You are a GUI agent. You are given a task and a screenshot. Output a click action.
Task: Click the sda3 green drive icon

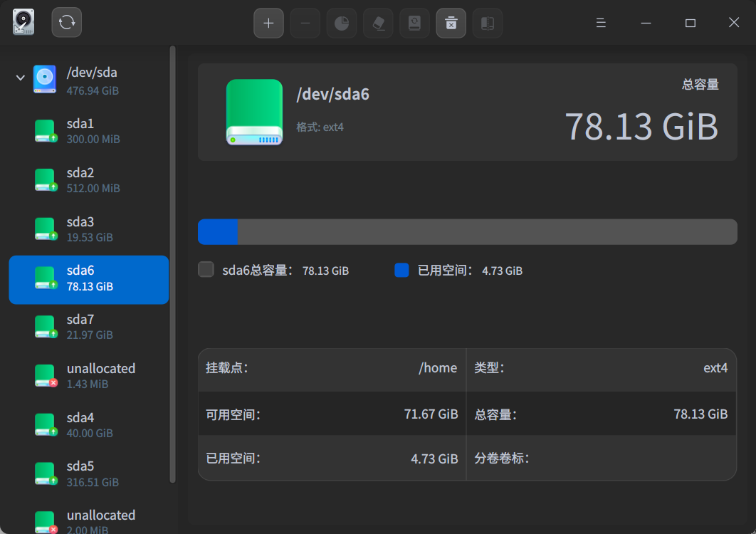[46, 229]
